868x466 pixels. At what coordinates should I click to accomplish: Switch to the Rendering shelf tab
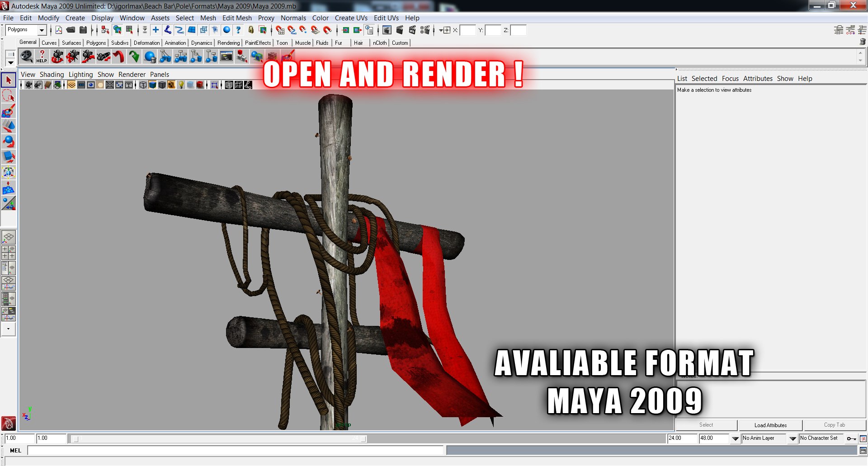tap(229, 43)
